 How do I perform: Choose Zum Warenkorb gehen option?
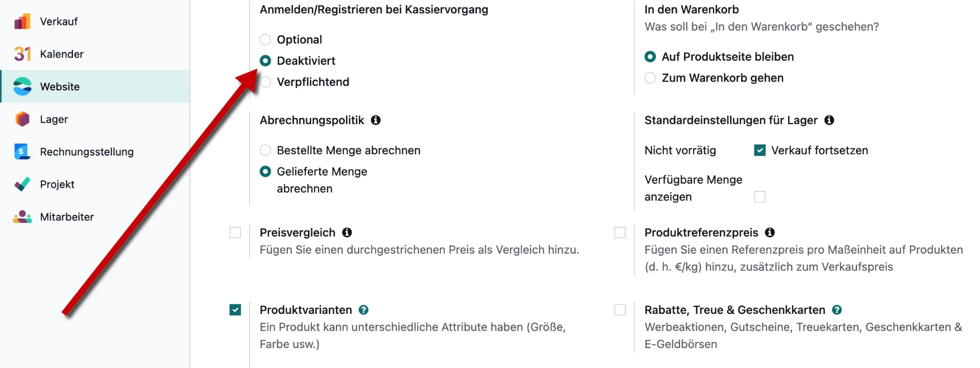tap(650, 78)
